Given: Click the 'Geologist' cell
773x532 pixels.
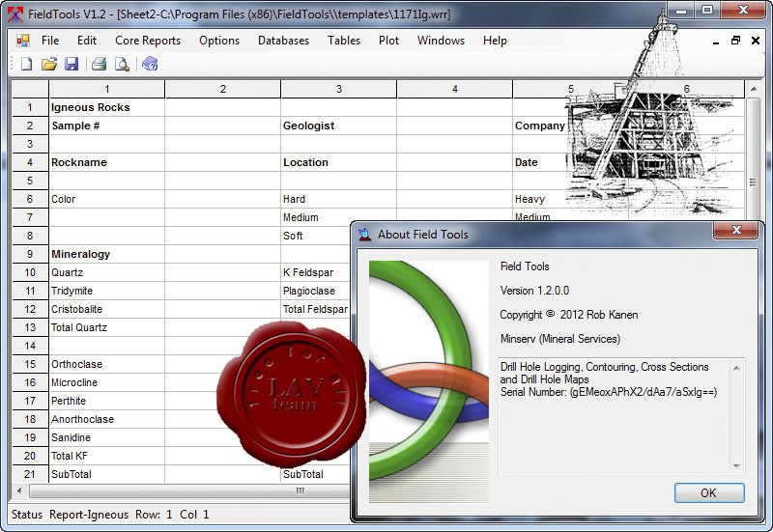Looking at the screenshot, I should tap(339, 126).
